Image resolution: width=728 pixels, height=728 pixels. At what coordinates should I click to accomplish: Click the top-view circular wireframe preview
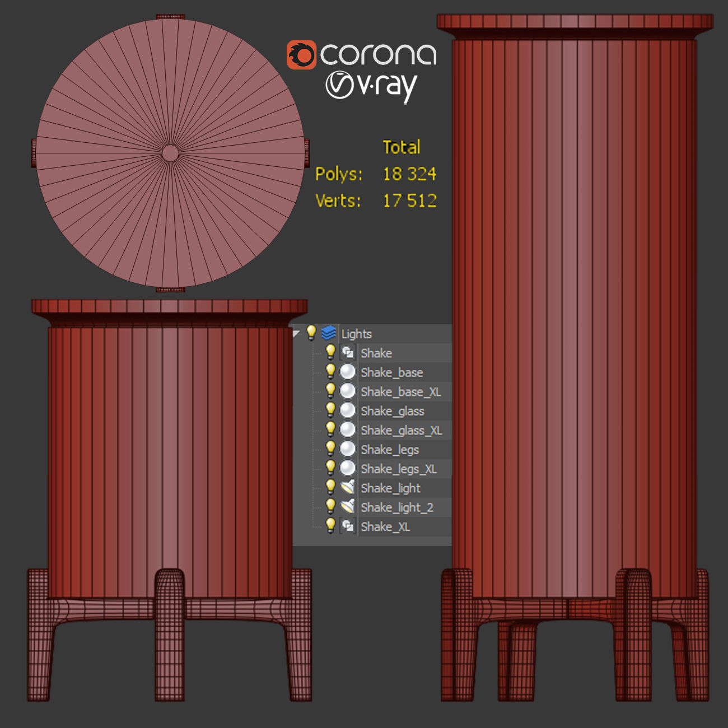tap(170, 153)
